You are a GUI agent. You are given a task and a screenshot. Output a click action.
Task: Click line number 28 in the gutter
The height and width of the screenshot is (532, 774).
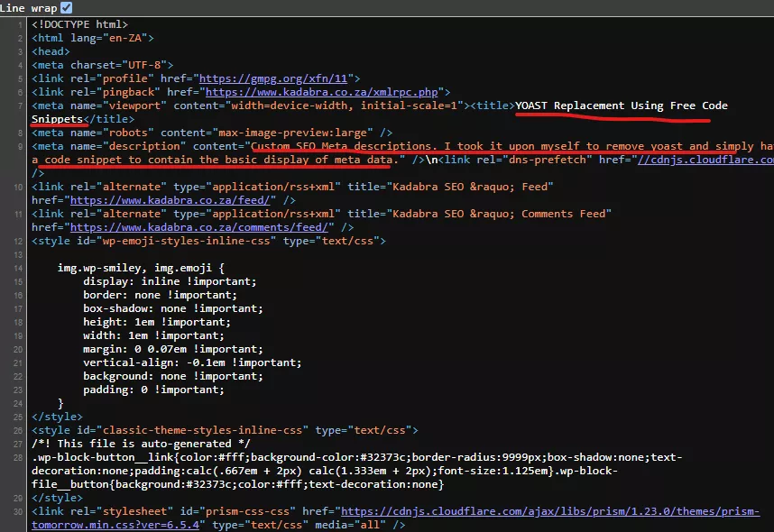click(18, 457)
